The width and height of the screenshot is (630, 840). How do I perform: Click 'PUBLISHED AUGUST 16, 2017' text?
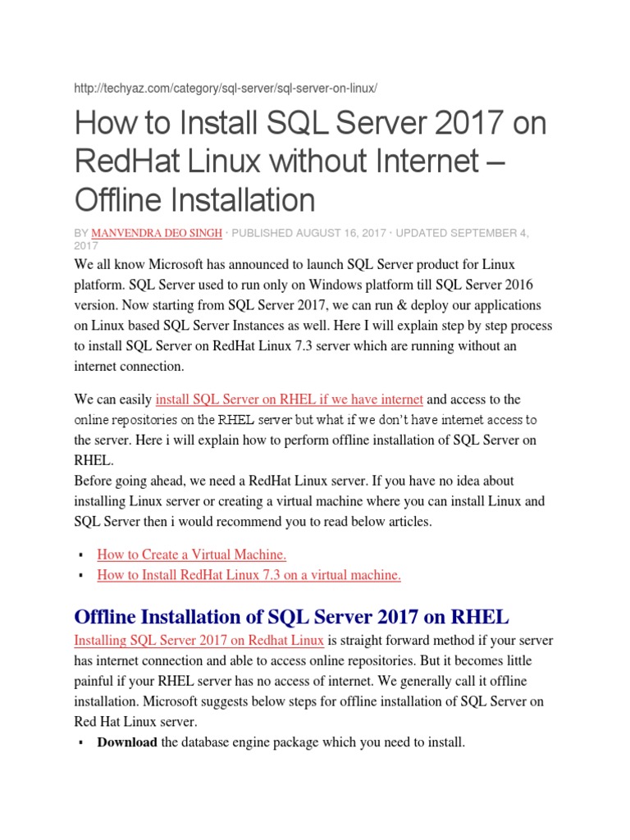[308, 233]
